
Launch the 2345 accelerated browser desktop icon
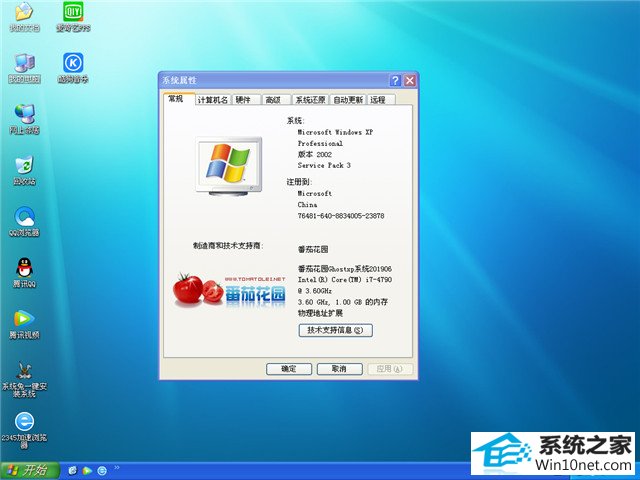[24, 430]
